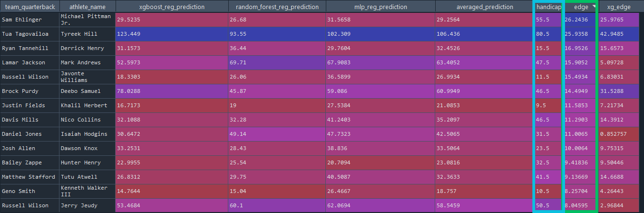Click xgboost value 53.4684
Viewport: 644px width, 213px height.
pos(171,206)
